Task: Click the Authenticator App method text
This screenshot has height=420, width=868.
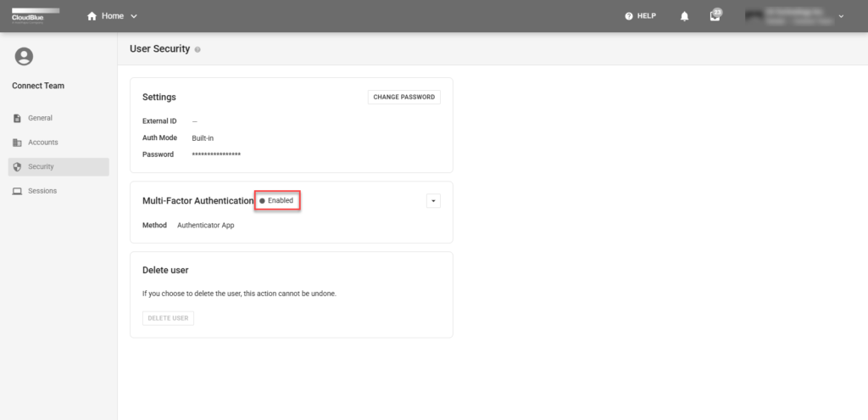Action: tap(205, 226)
